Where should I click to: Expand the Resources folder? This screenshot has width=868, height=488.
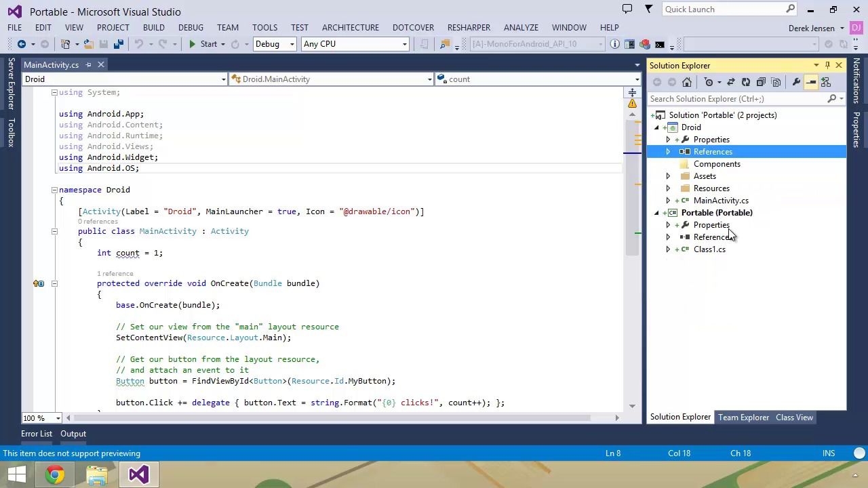point(668,188)
